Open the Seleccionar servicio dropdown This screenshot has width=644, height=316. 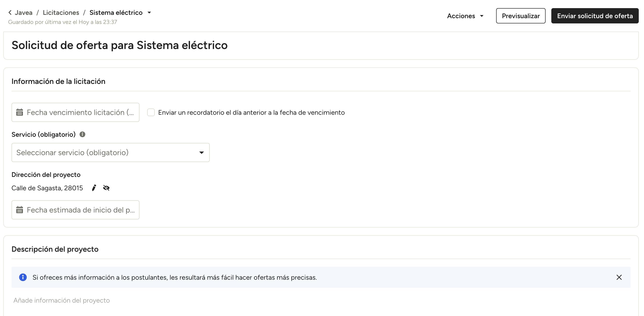coord(110,152)
